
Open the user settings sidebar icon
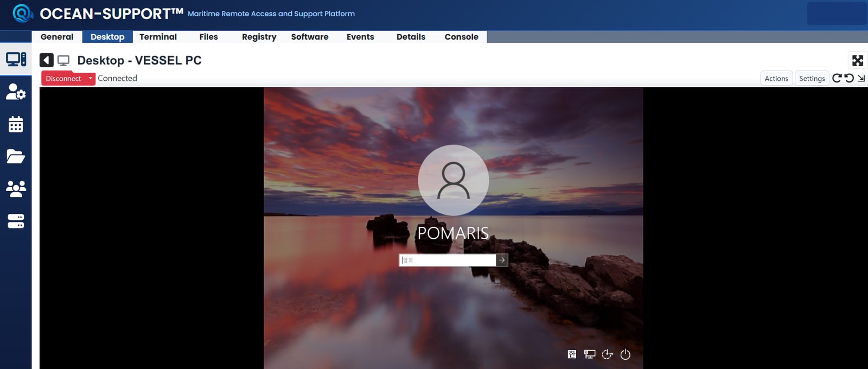[x=16, y=91]
